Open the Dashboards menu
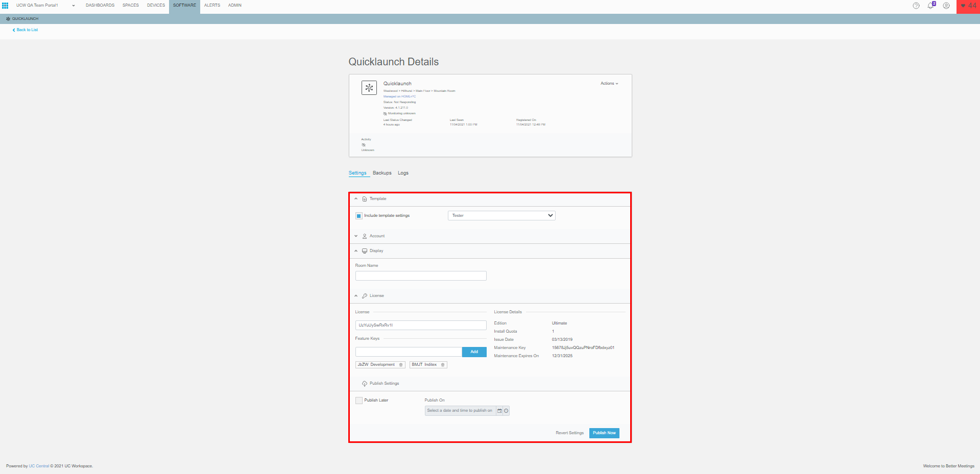The height and width of the screenshot is (474, 980). [100, 6]
